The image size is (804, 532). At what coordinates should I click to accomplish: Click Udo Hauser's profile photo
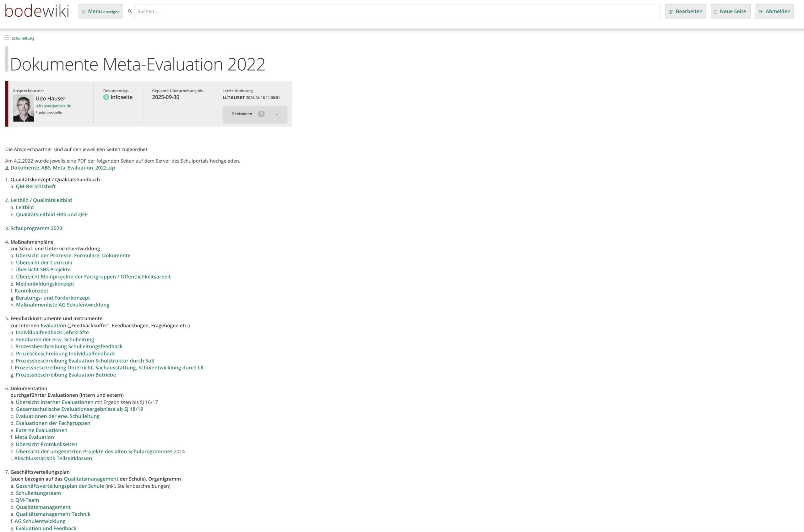[24, 108]
